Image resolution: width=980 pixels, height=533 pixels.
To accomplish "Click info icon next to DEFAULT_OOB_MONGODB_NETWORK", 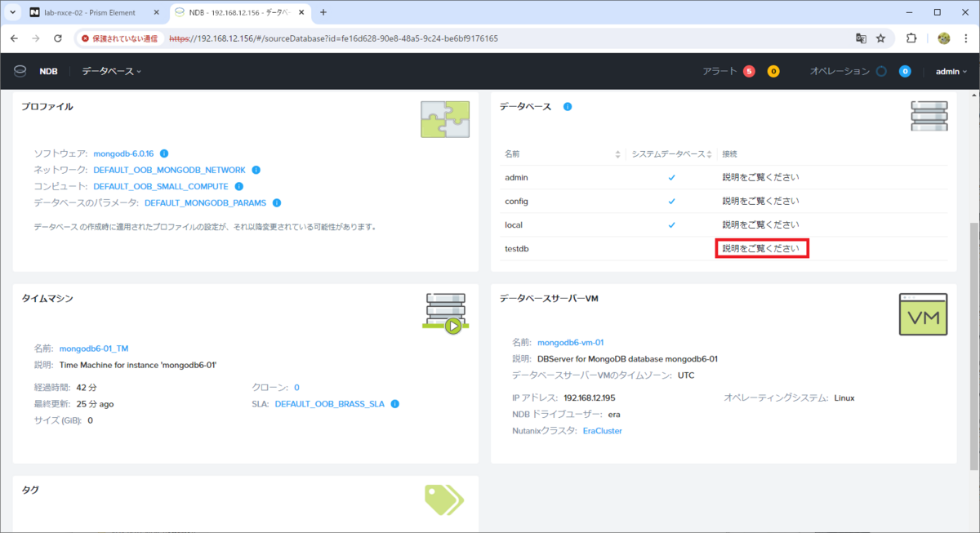I will coord(256,170).
